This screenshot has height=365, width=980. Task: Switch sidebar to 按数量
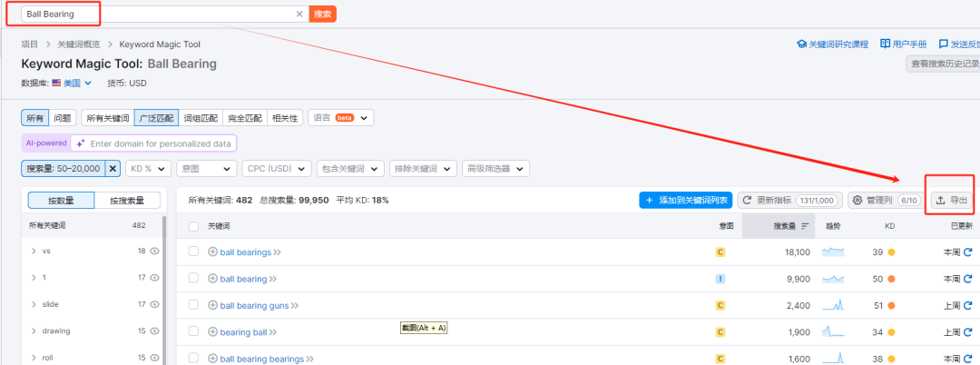[62, 201]
